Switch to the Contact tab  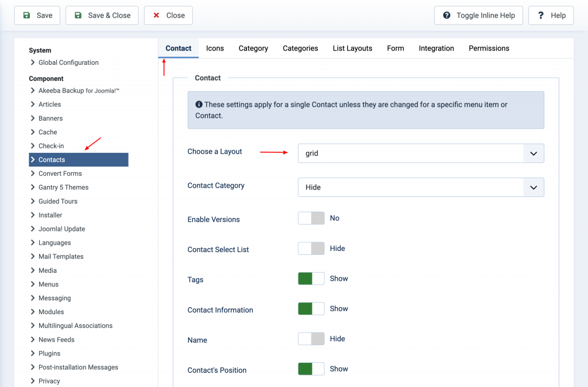179,48
